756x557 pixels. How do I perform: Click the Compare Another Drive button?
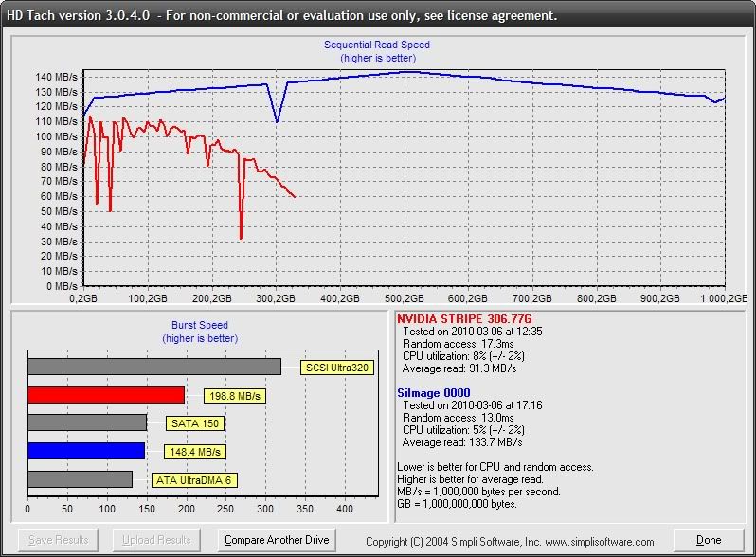tap(276, 540)
